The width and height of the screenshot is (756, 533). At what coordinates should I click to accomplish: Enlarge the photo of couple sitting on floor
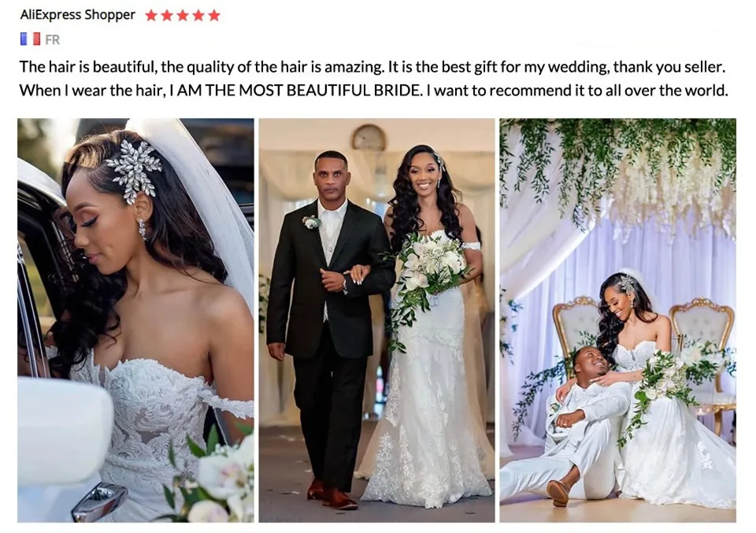tap(617, 320)
